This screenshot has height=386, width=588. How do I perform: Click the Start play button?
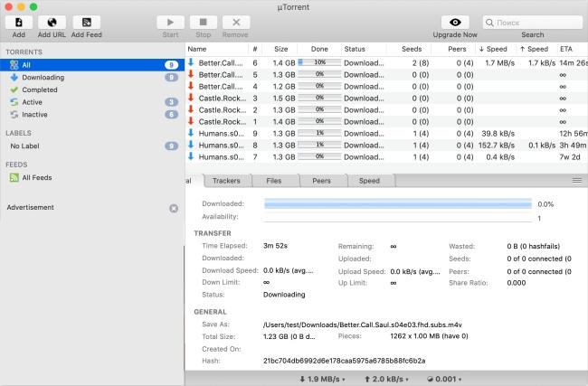(170, 23)
